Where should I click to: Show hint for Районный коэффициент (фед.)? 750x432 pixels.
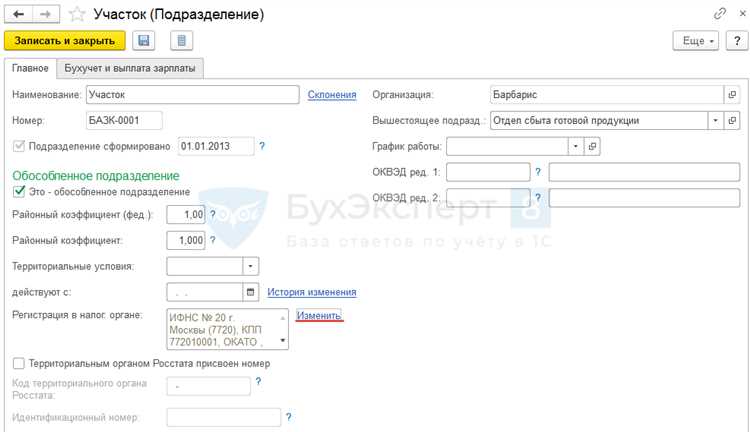213,214
